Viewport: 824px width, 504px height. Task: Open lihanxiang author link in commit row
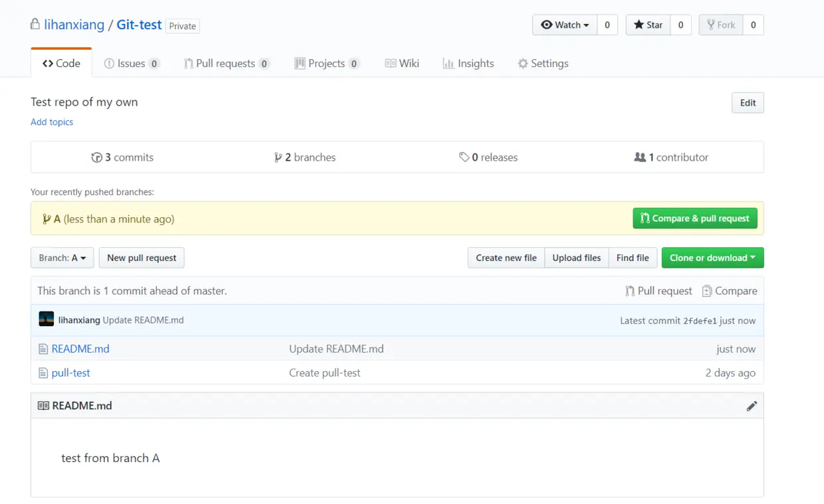79,320
